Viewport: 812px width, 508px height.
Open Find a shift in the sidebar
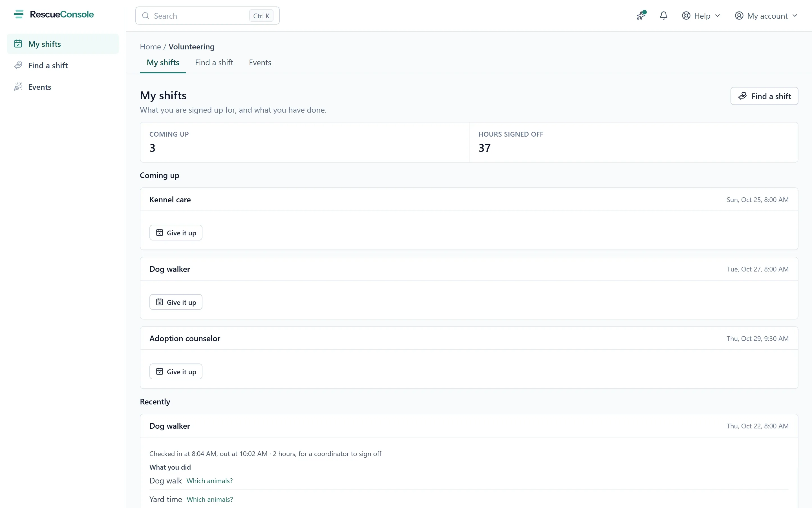point(63,65)
